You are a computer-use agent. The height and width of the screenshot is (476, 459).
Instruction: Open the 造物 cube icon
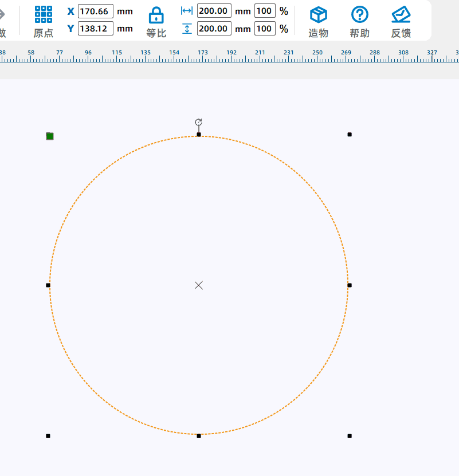(318, 15)
